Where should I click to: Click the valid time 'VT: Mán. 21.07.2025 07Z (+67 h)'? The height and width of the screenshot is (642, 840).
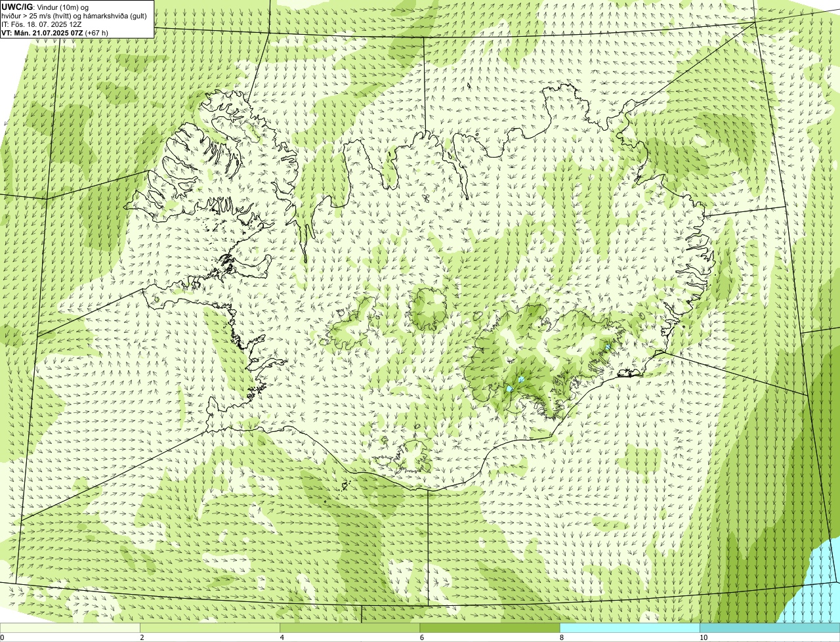tap(55, 33)
